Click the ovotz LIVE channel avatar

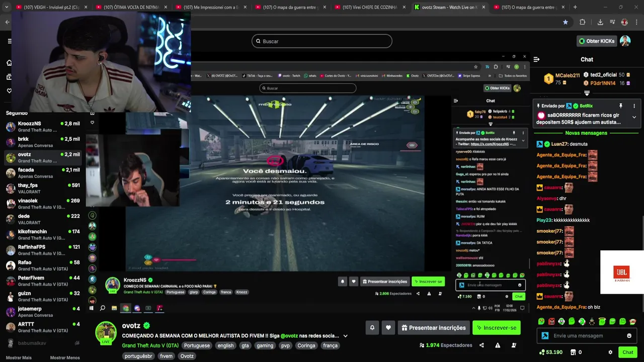106,333
